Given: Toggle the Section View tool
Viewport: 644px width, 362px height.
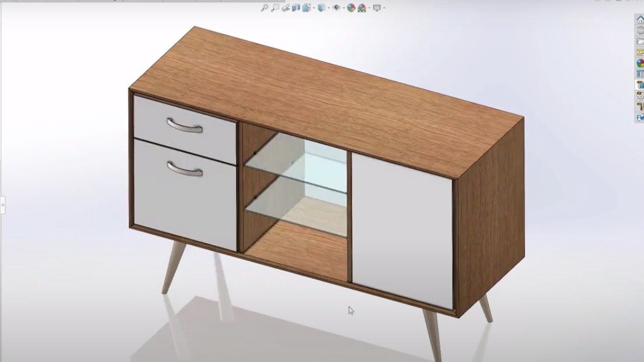Looking at the screenshot, I should point(296,8).
